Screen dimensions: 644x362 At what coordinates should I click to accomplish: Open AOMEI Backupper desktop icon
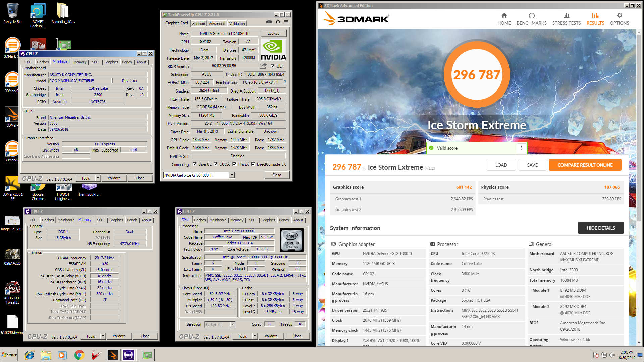tap(38, 15)
